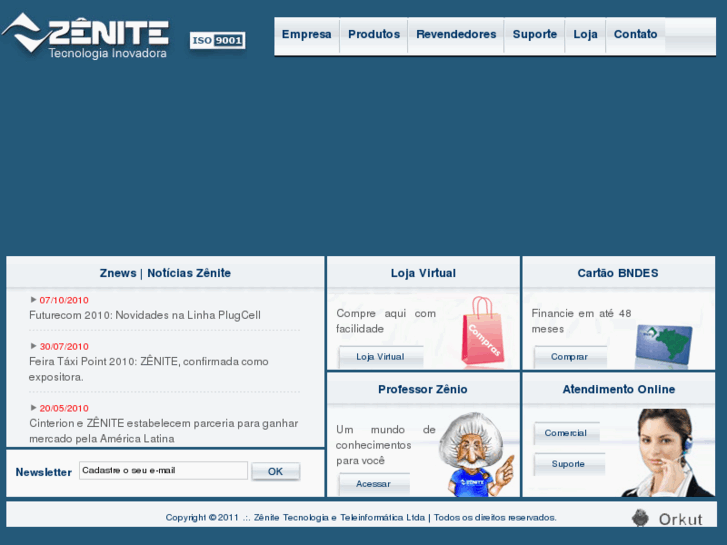Click the Loja Virtual panel heading
This screenshot has width=727, height=545.
click(423, 273)
